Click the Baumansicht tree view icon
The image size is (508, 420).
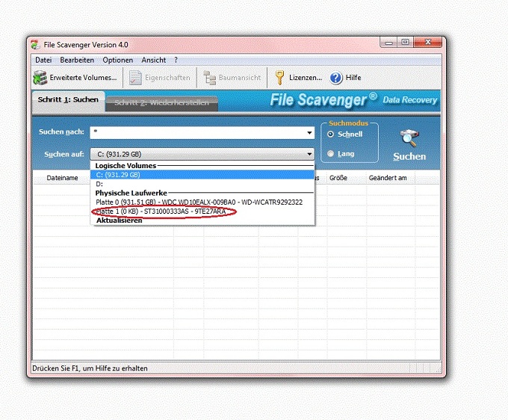click(210, 78)
